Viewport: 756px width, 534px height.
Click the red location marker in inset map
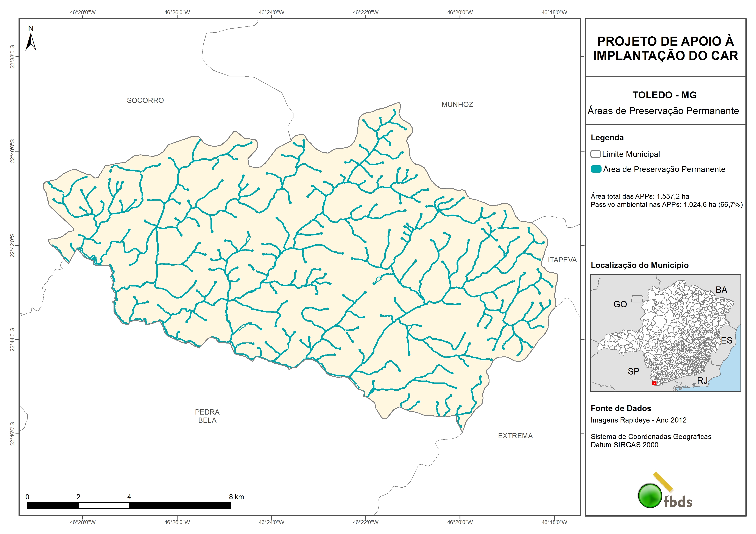point(654,383)
